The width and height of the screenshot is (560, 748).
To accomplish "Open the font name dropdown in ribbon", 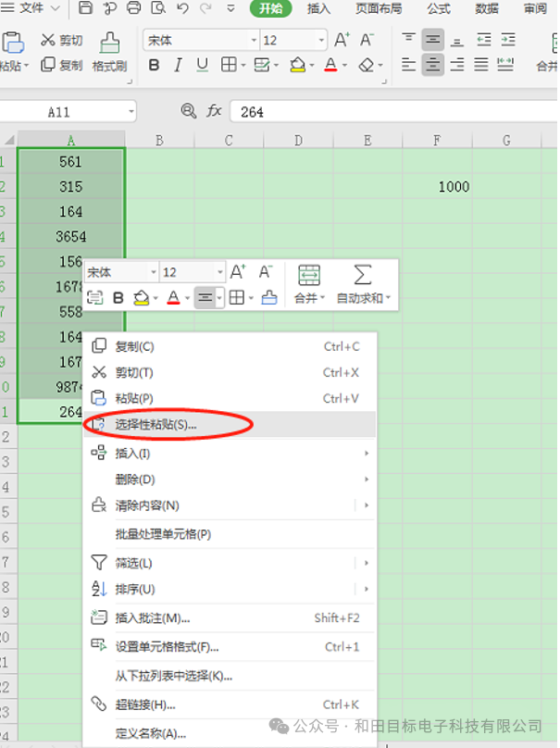I will pyautogui.click(x=254, y=41).
